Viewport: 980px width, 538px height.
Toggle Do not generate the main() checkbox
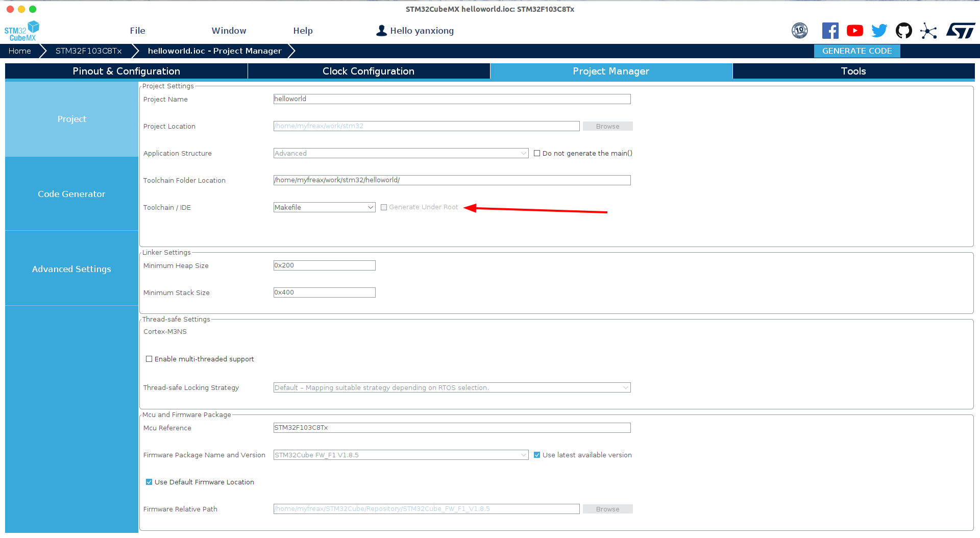click(x=537, y=153)
